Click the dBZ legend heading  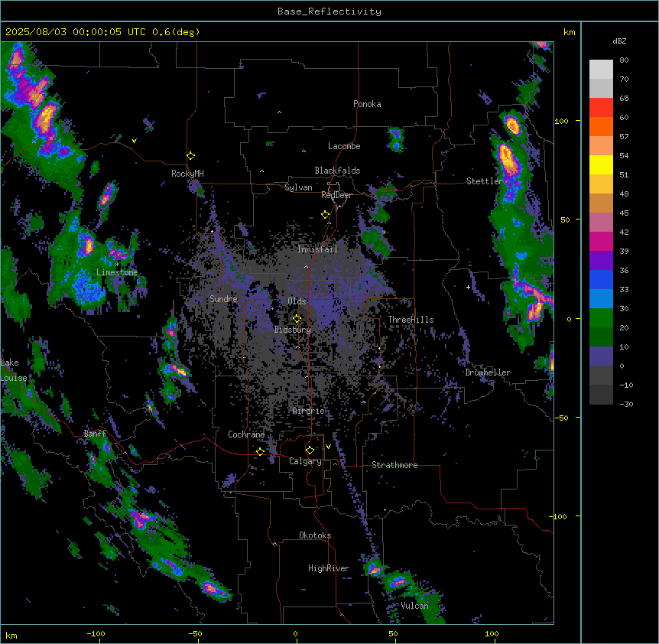[619, 41]
